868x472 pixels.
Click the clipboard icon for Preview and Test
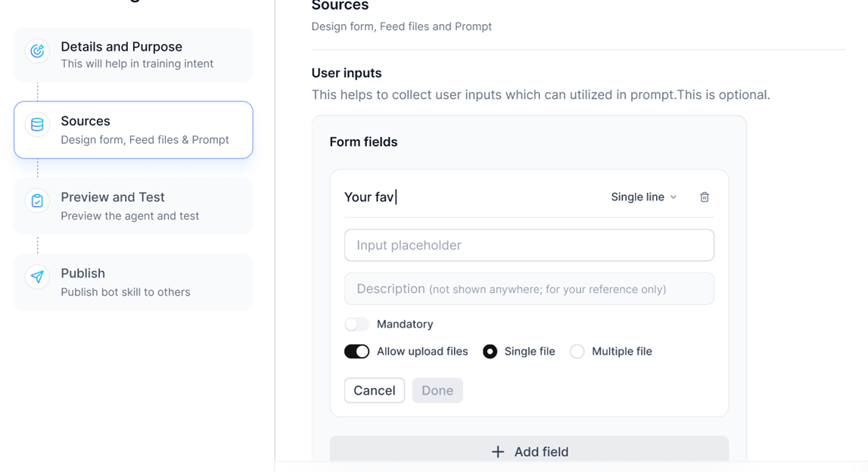click(x=37, y=201)
